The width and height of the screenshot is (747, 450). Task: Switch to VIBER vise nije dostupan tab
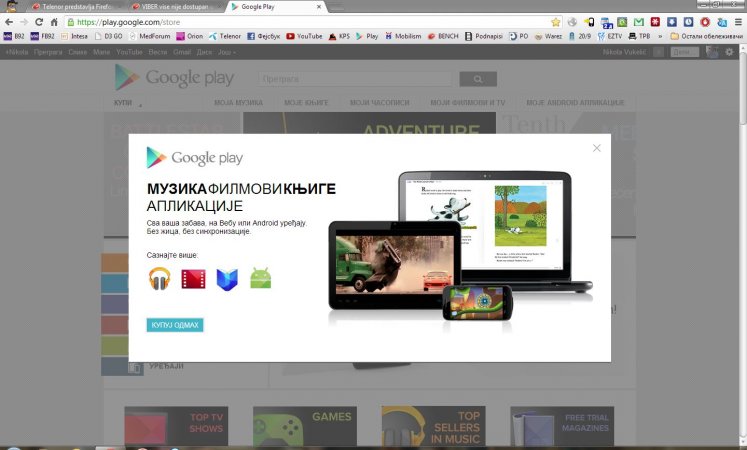(175, 7)
